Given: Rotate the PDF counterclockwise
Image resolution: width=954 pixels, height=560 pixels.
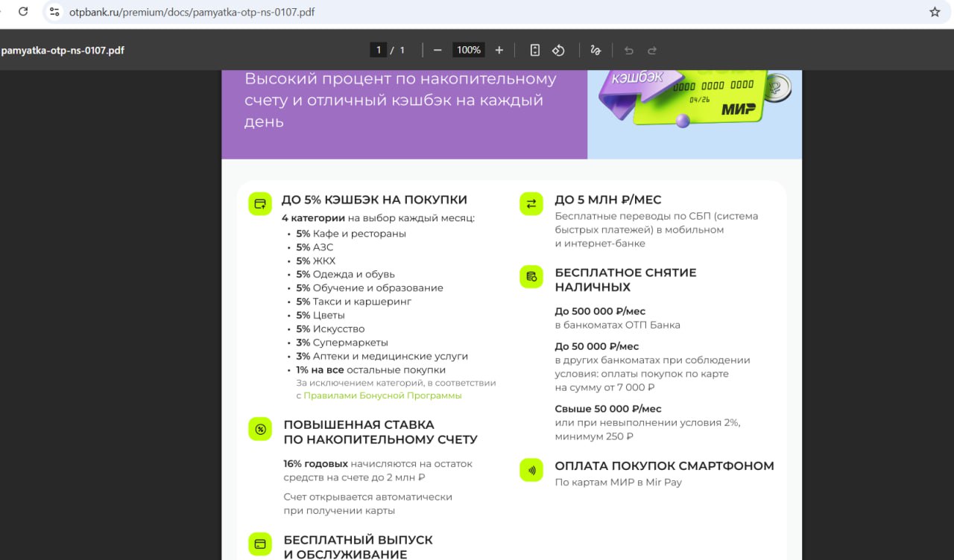Looking at the screenshot, I should (558, 50).
